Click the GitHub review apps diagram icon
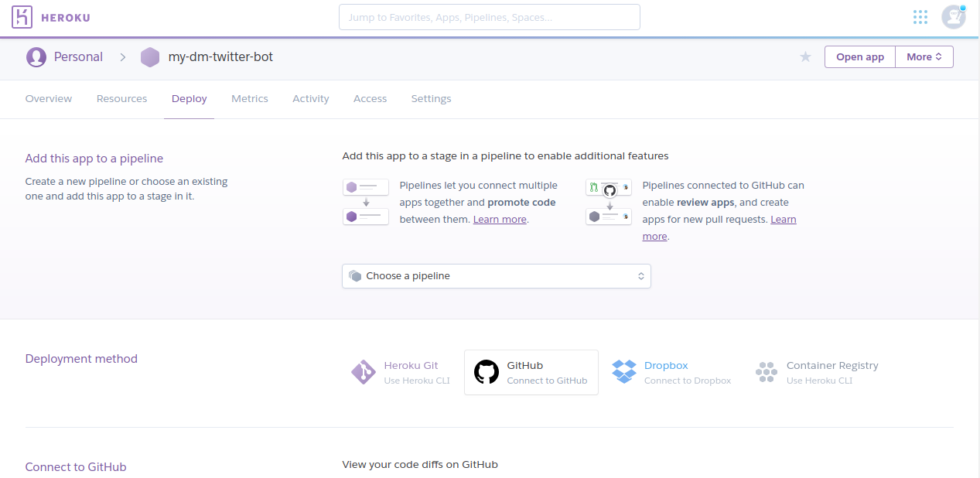This screenshot has height=478, width=980. 609,202
